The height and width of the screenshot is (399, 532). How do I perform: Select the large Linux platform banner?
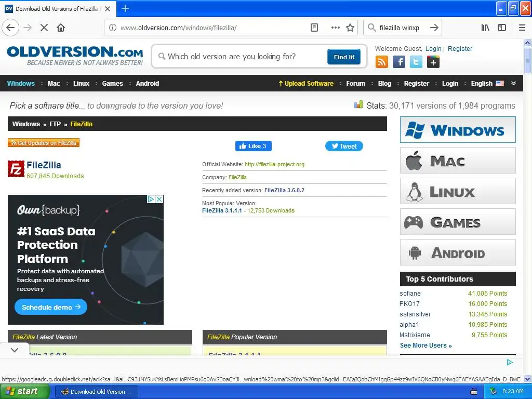click(x=458, y=191)
